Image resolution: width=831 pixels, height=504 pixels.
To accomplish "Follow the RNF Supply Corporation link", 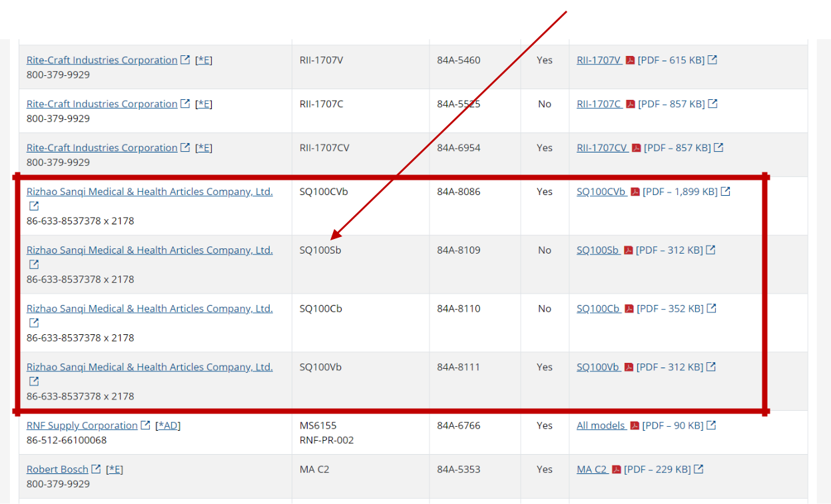I will click(82, 425).
